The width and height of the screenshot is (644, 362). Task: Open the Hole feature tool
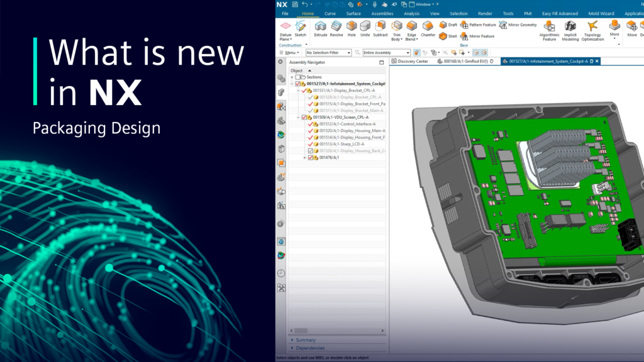pos(352,26)
